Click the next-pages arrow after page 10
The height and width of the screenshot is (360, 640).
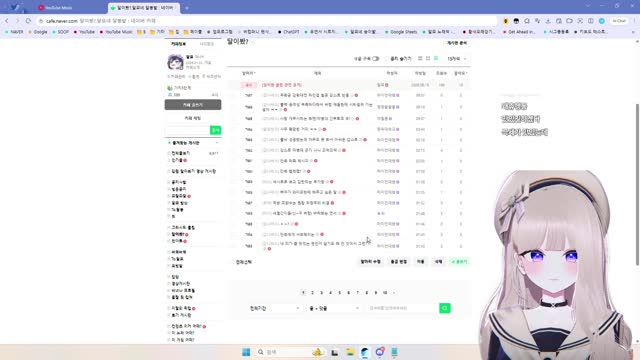(x=394, y=293)
